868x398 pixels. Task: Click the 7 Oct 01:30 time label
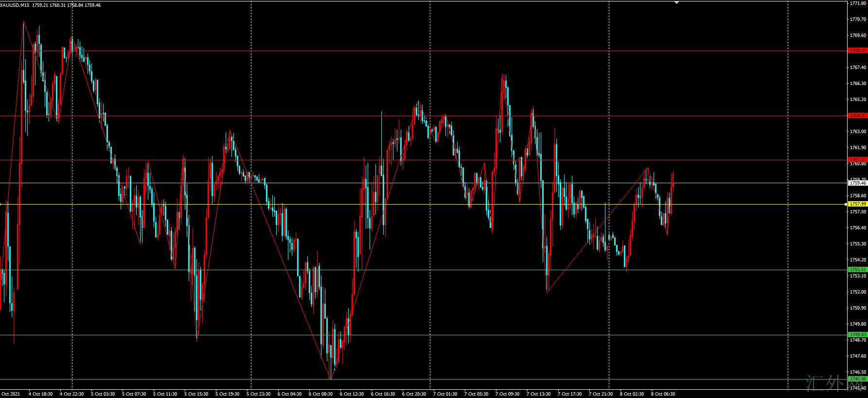click(x=445, y=394)
